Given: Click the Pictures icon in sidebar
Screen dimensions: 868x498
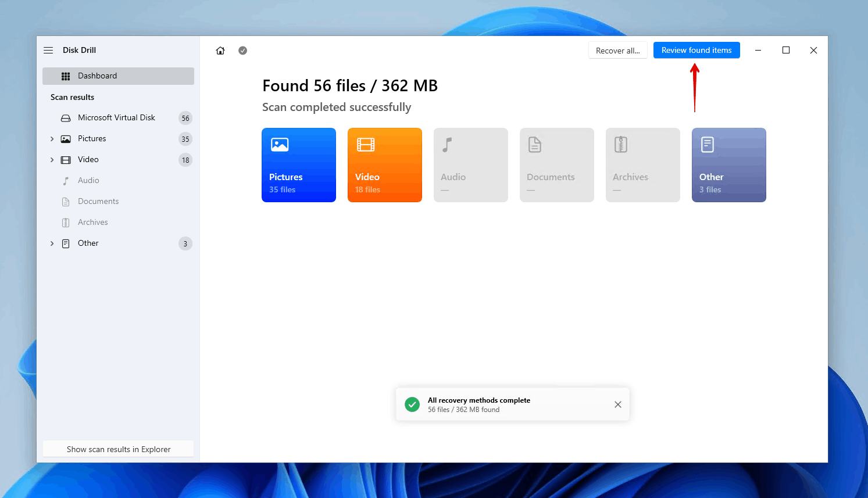Looking at the screenshot, I should [66, 139].
